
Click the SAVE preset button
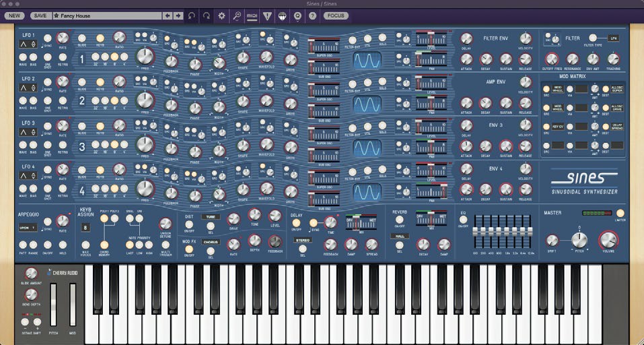pos(40,15)
